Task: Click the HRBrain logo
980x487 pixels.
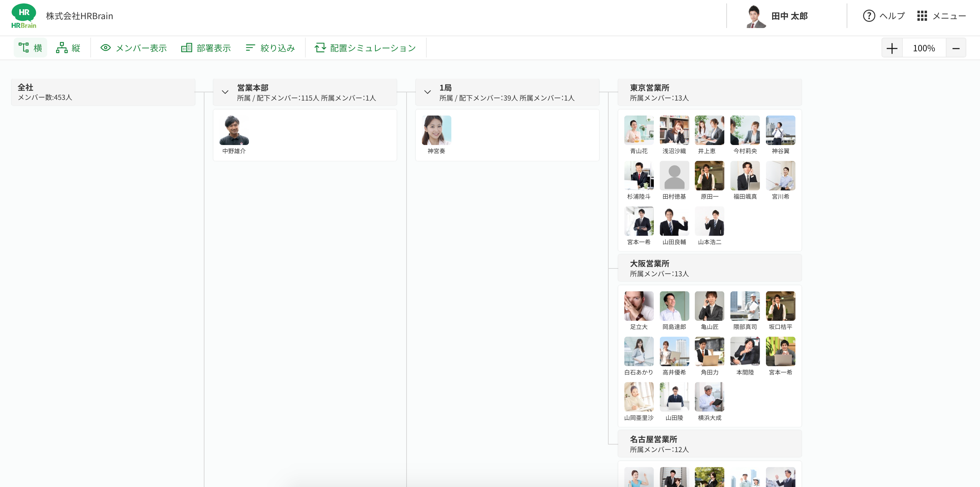Action: click(x=24, y=16)
